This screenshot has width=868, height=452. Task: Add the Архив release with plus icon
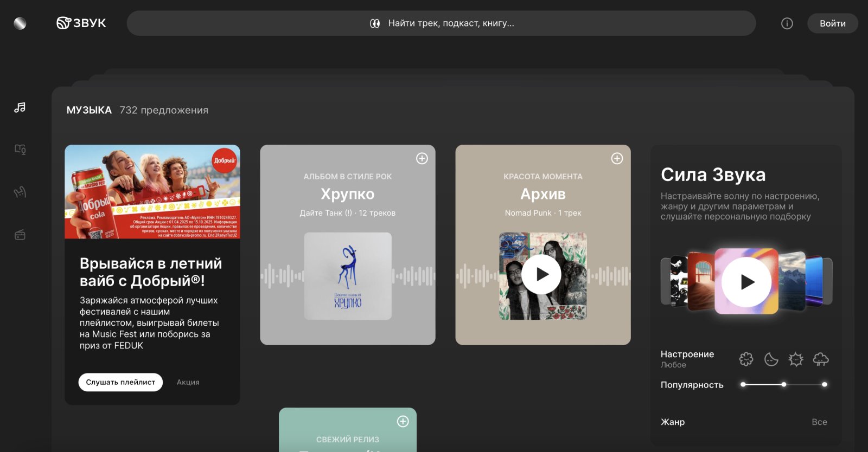coord(617,158)
